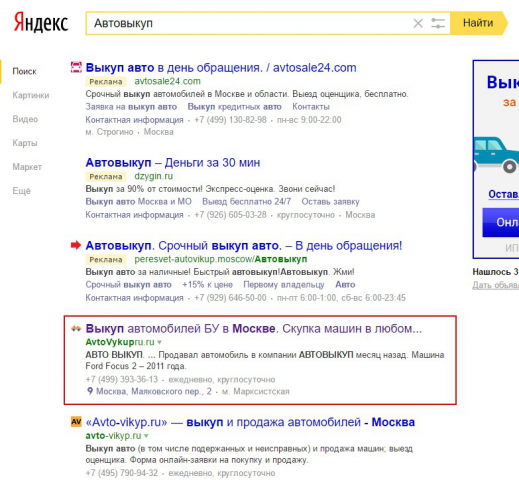Open 'Заявка на выкуп авто' sitelink

point(131,107)
